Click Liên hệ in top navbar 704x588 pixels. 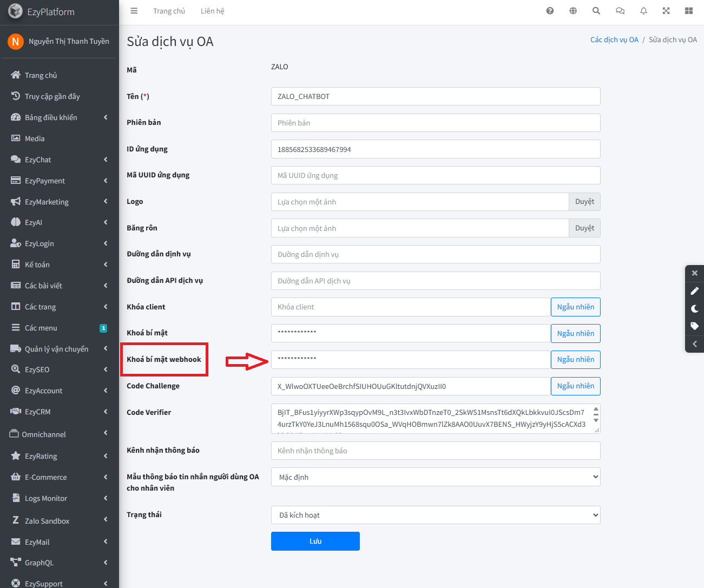click(x=212, y=11)
